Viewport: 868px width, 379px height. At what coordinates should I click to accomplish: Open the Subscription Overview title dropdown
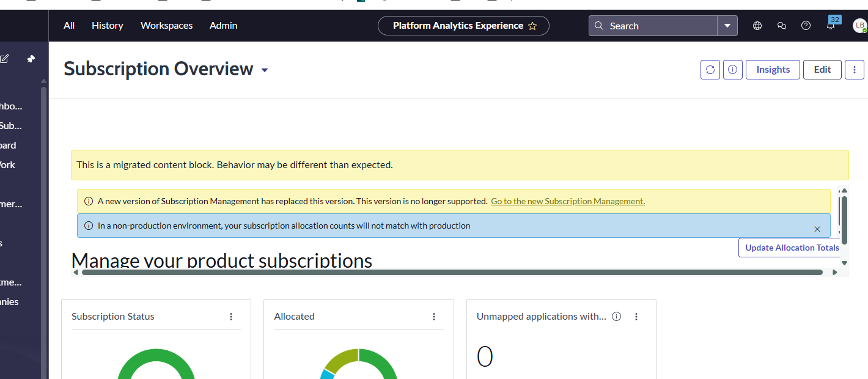tap(265, 70)
